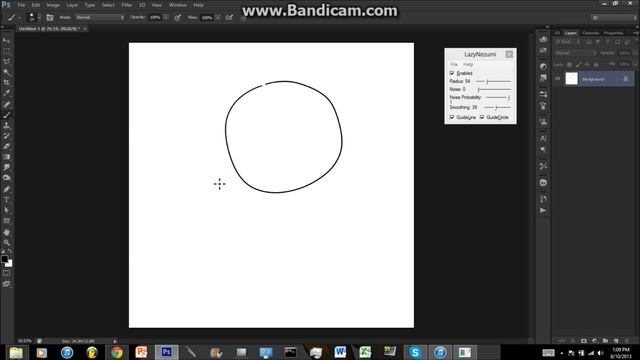The height and width of the screenshot is (360, 640).
Task: Toggle the Quick Mask mode icon
Action: click(7, 273)
